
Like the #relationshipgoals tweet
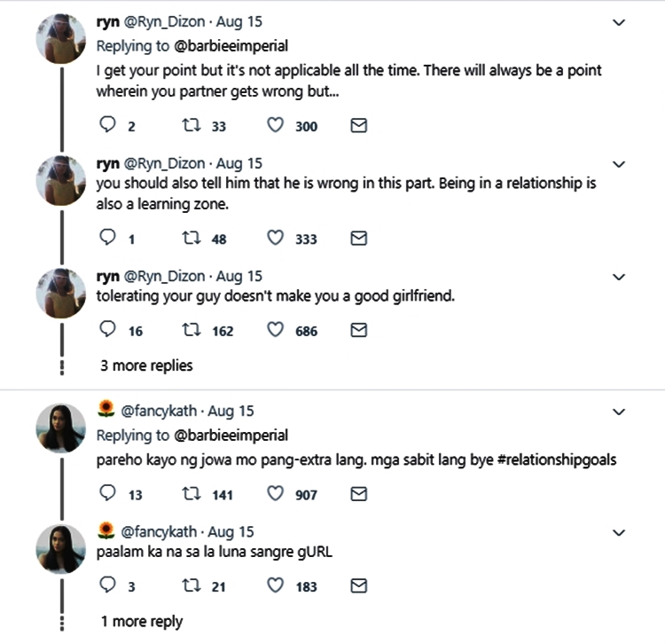tap(275, 494)
